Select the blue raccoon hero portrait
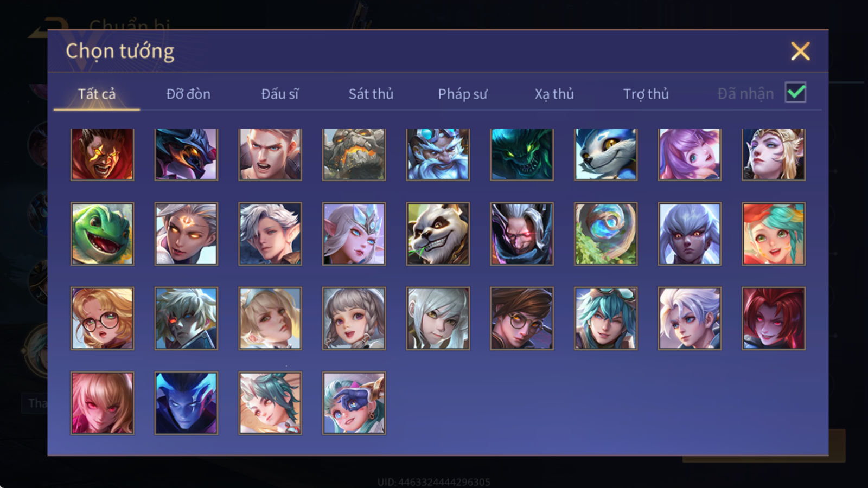Screen dimensions: 868x488 point(605,155)
